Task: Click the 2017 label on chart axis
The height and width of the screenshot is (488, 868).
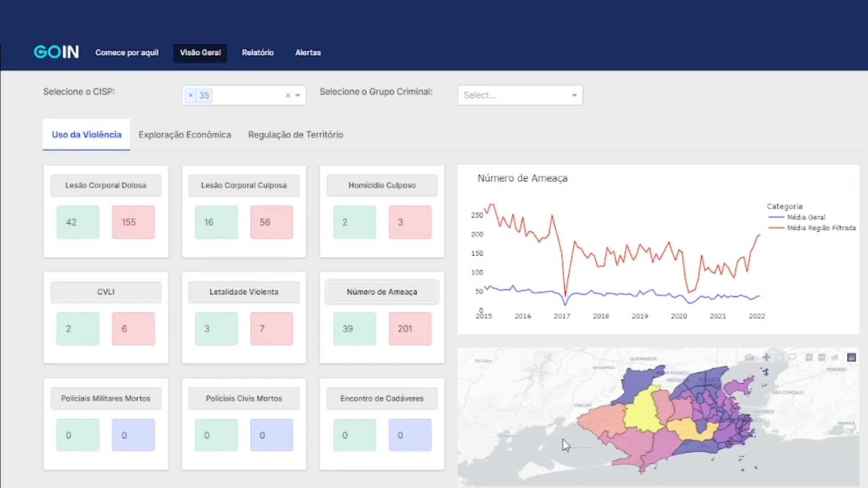Action: click(562, 316)
